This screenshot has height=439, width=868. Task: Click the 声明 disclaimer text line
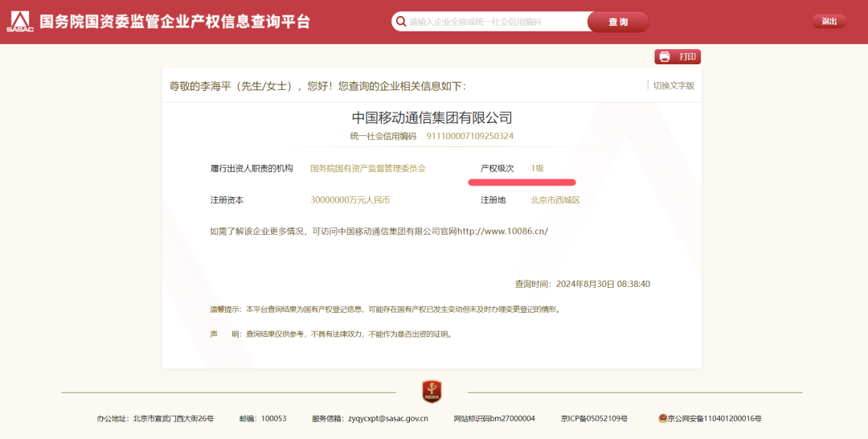332,334
